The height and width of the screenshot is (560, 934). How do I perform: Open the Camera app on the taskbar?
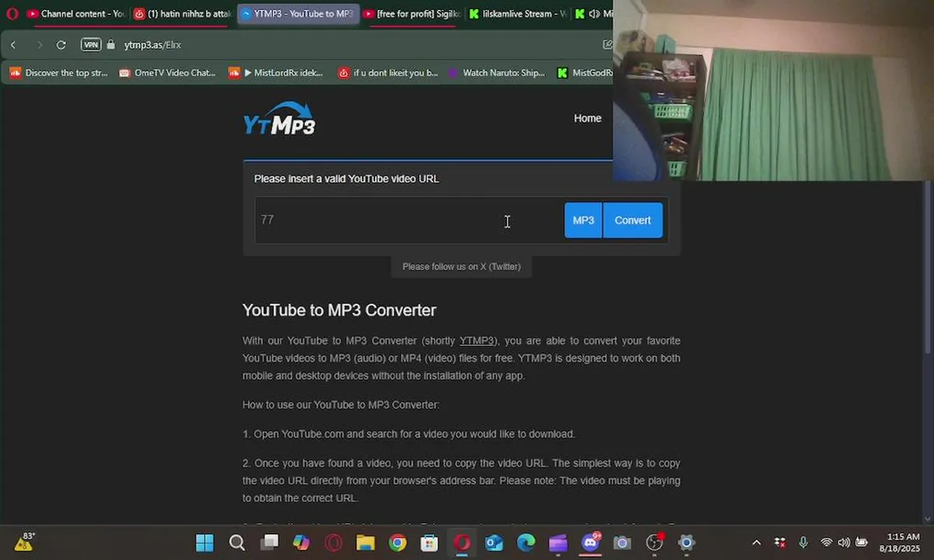pyautogui.click(x=622, y=543)
